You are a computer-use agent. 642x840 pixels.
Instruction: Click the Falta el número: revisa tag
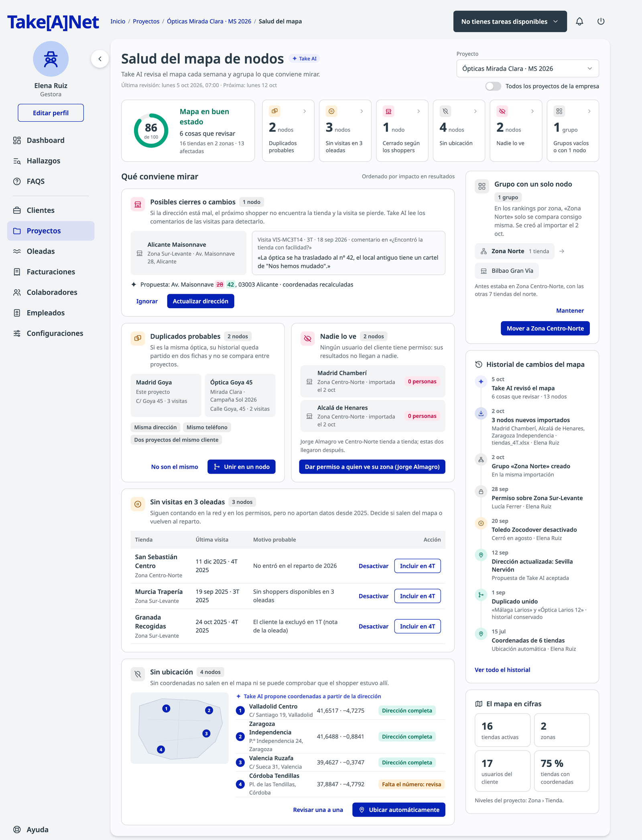[x=411, y=784]
